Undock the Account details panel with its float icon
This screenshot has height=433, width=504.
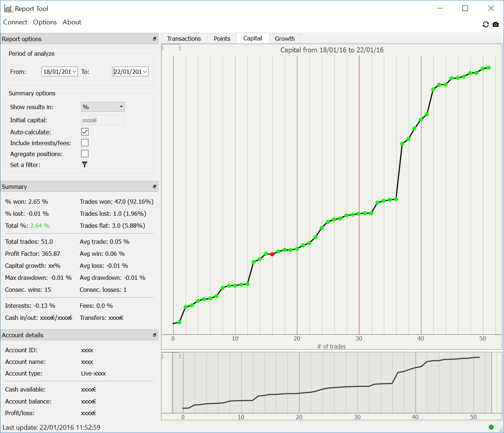click(x=155, y=335)
